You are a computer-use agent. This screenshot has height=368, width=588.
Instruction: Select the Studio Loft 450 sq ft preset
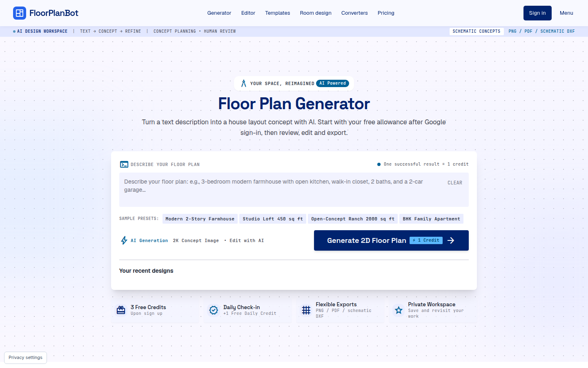pos(273,219)
